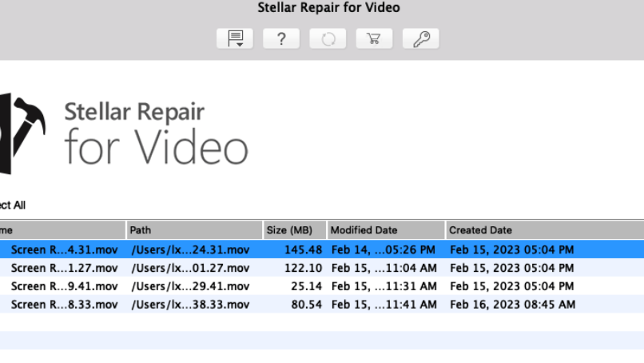Click created date Feb 16, 2023 08:45 AM
Viewport: 644px width, 363px height.
pyautogui.click(x=513, y=305)
